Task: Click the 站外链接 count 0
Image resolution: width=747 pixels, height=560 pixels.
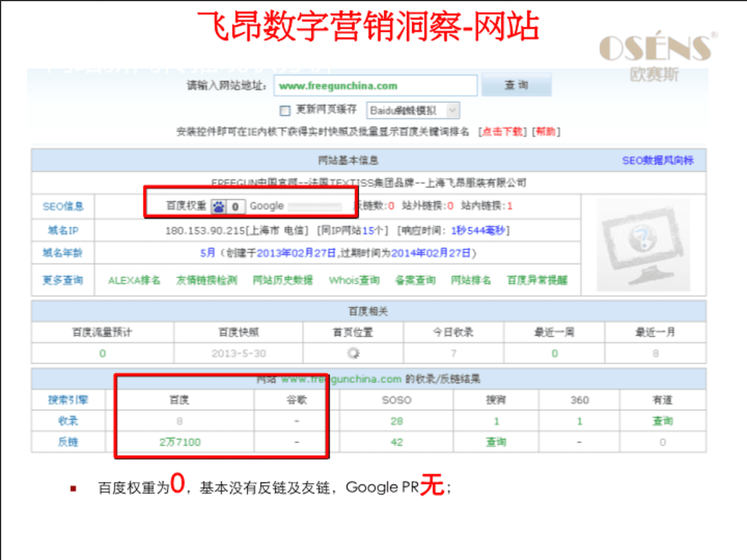Action: coord(450,206)
